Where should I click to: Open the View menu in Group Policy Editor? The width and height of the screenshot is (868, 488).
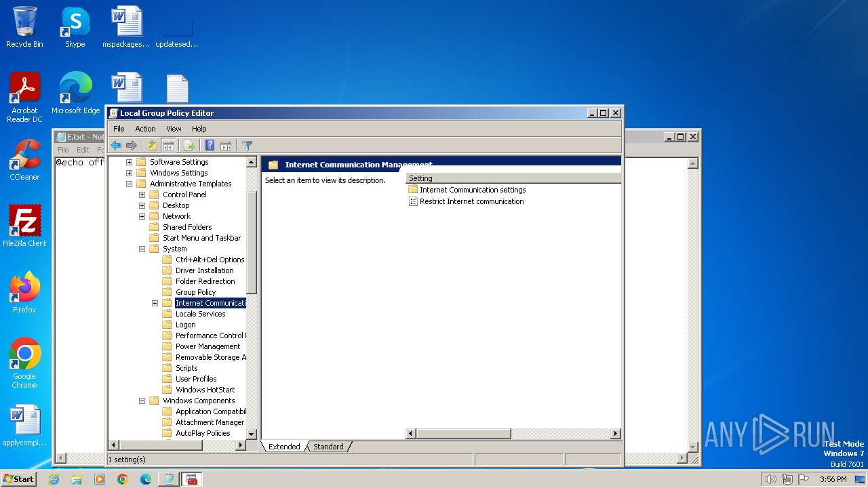point(174,129)
